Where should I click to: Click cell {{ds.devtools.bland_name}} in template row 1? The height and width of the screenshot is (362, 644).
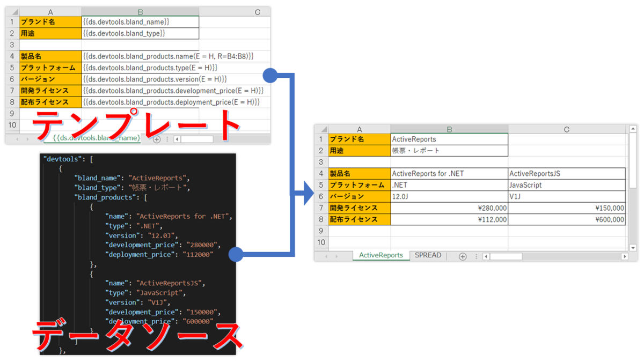pyautogui.click(x=141, y=22)
